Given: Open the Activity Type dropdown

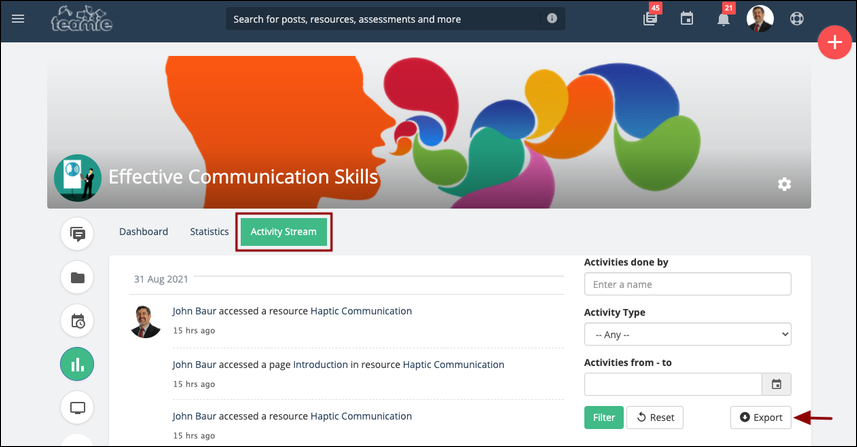Looking at the screenshot, I should point(688,334).
